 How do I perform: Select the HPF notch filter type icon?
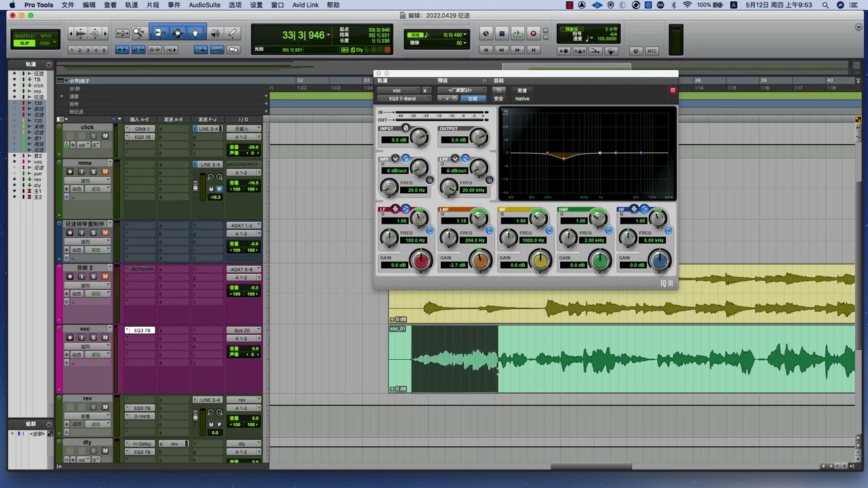[x=396, y=159]
